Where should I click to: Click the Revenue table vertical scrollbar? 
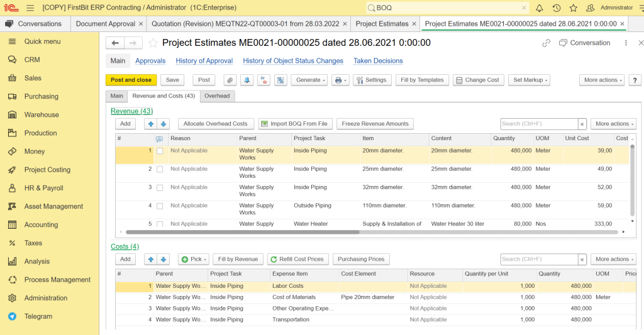[632, 180]
